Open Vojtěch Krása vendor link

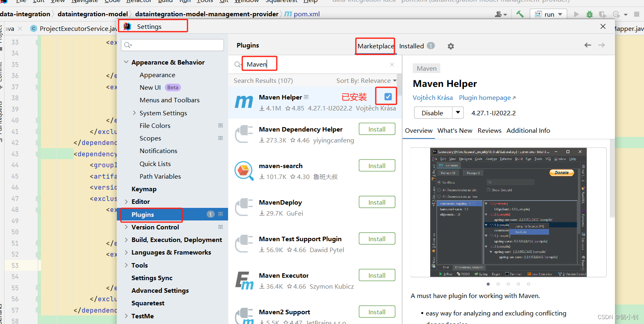tap(433, 97)
